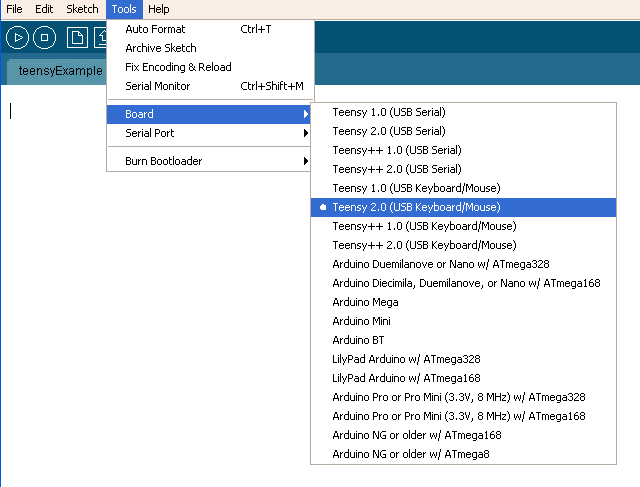
Task: Select board Teensy++ 1.0 (USB Keyboard/Mouse)
Action: pyautogui.click(x=463, y=226)
